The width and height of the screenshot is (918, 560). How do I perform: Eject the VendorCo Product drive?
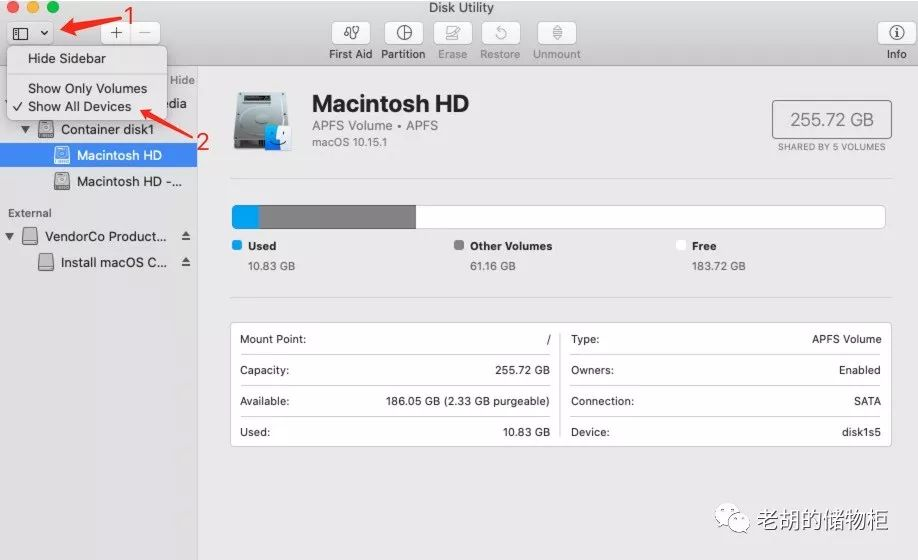[186, 236]
